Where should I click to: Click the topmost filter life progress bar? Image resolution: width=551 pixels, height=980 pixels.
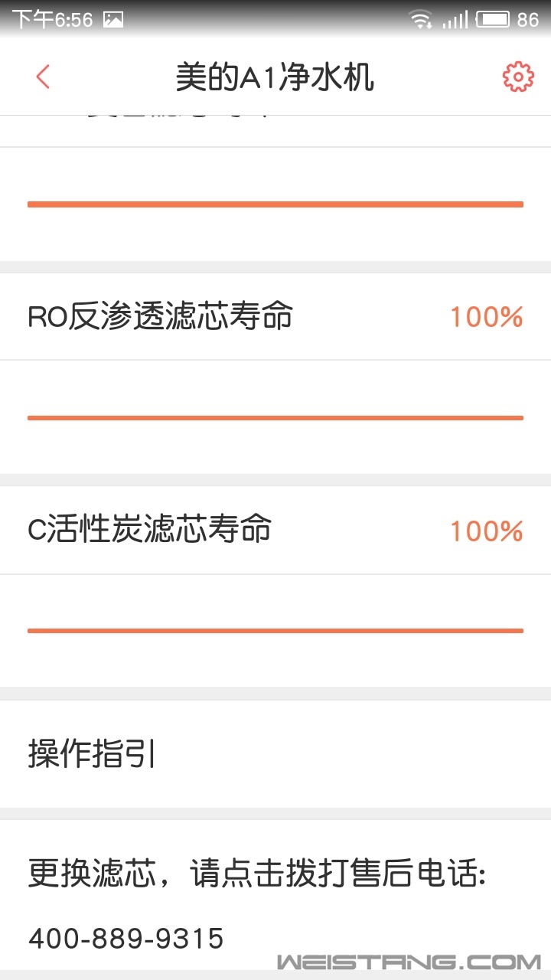click(275, 204)
